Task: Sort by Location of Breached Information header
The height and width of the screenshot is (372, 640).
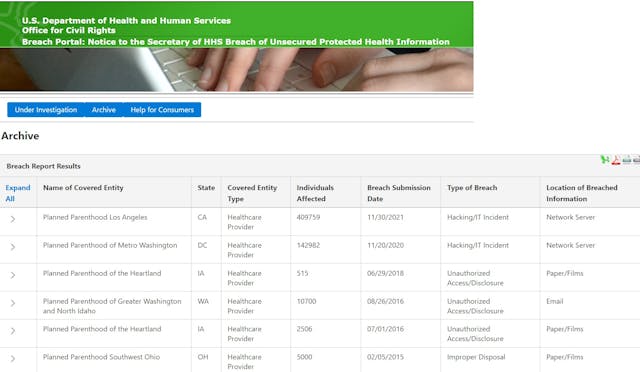Action: [x=582, y=193]
